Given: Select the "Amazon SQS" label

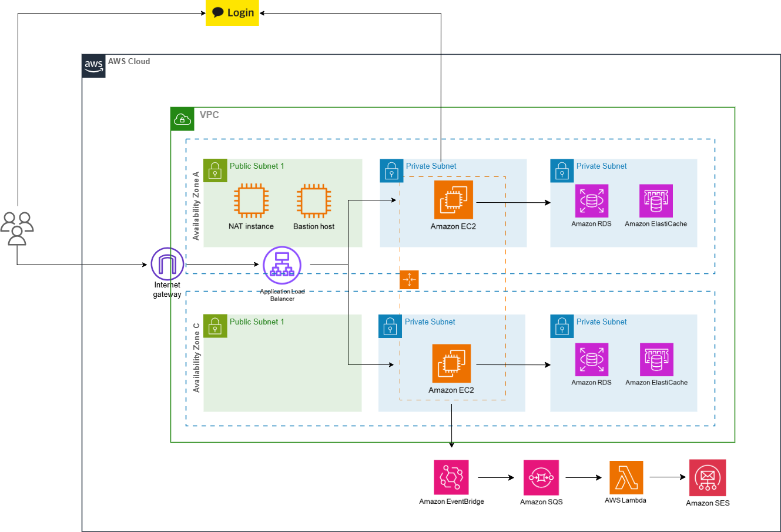Looking at the screenshot, I should 541,501.
